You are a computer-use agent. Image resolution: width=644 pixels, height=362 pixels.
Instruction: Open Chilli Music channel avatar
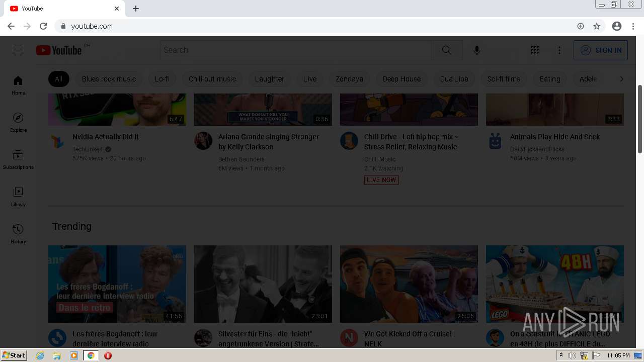349,141
